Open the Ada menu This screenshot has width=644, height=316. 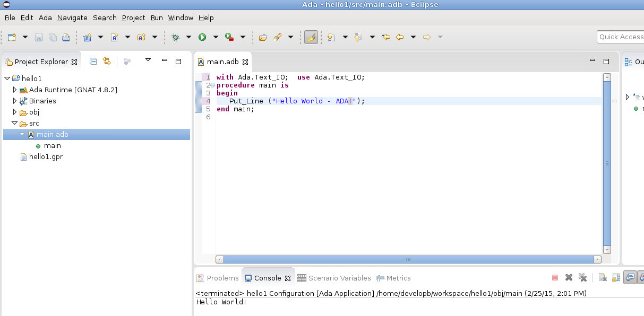[45, 17]
